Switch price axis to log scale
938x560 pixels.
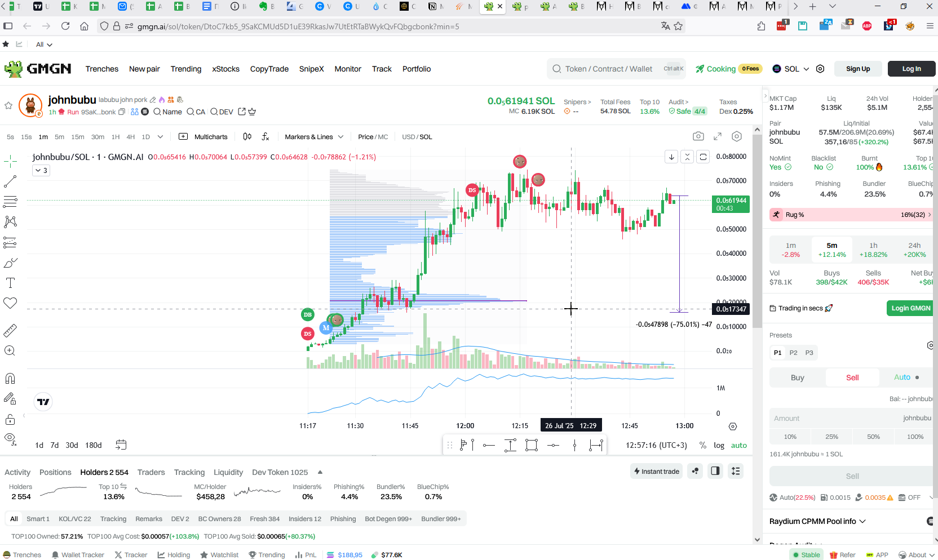[x=719, y=445]
